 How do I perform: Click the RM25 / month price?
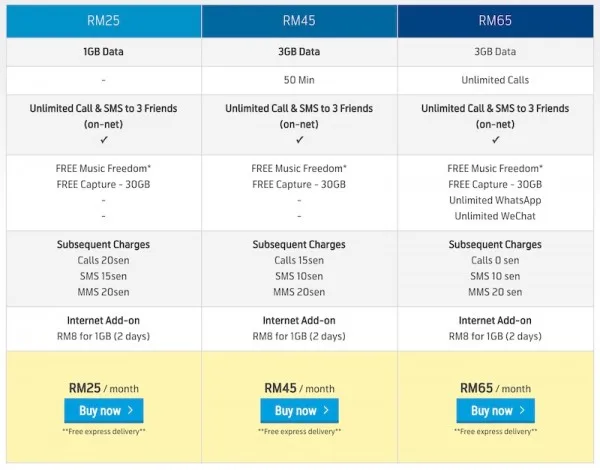(x=104, y=388)
